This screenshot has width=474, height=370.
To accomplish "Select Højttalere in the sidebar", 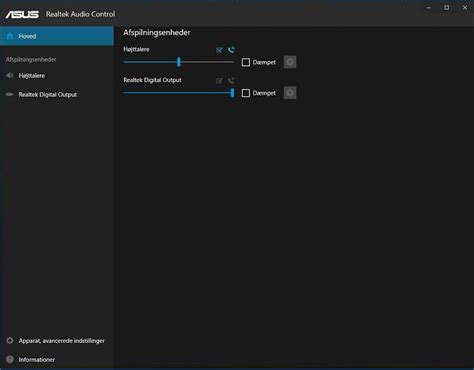I will 57,76.
